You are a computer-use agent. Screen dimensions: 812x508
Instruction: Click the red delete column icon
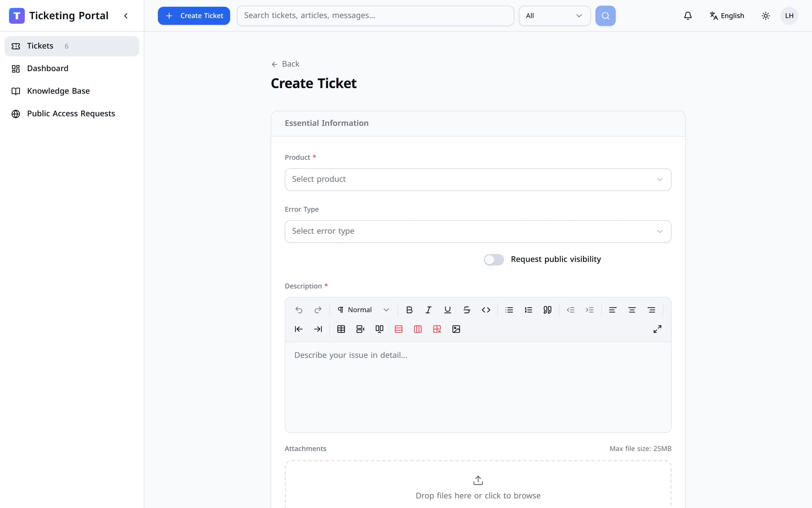click(417, 329)
